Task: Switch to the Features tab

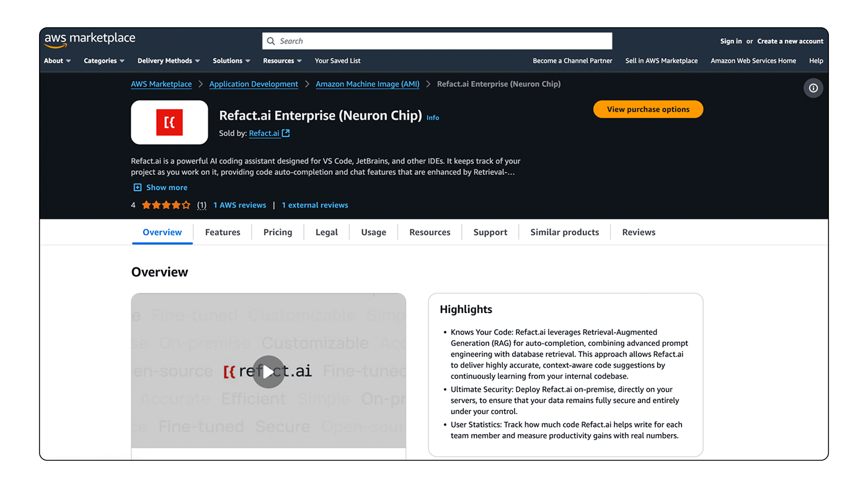Action: (x=223, y=232)
